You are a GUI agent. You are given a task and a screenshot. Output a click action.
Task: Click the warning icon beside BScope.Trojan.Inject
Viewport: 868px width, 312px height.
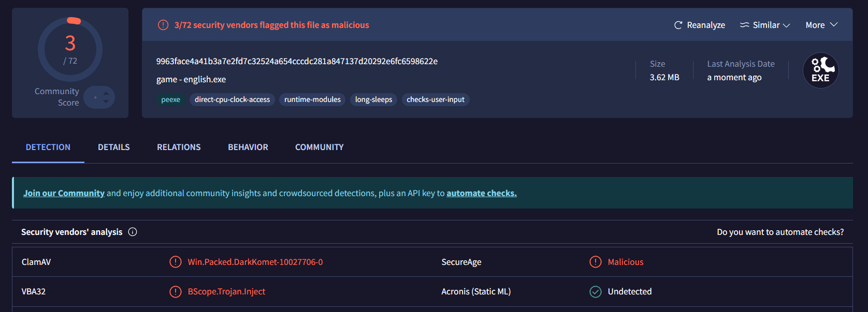click(x=176, y=291)
